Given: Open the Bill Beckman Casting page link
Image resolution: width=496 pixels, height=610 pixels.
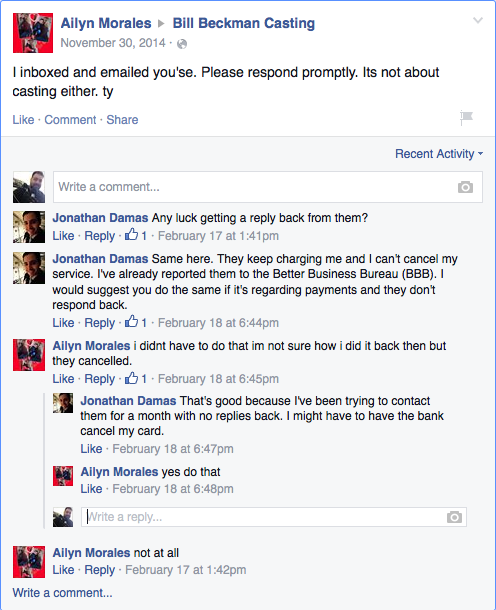Looking at the screenshot, I should [x=244, y=23].
